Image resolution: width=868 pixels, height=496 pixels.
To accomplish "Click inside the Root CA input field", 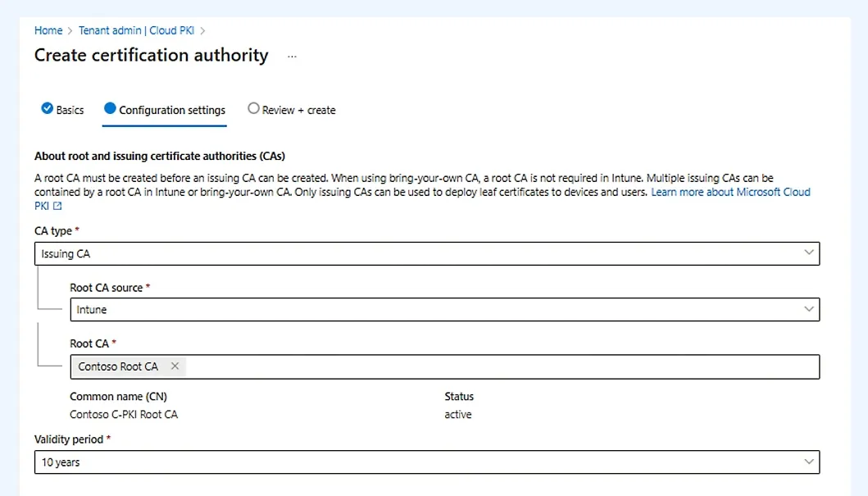I will pyautogui.click(x=492, y=366).
